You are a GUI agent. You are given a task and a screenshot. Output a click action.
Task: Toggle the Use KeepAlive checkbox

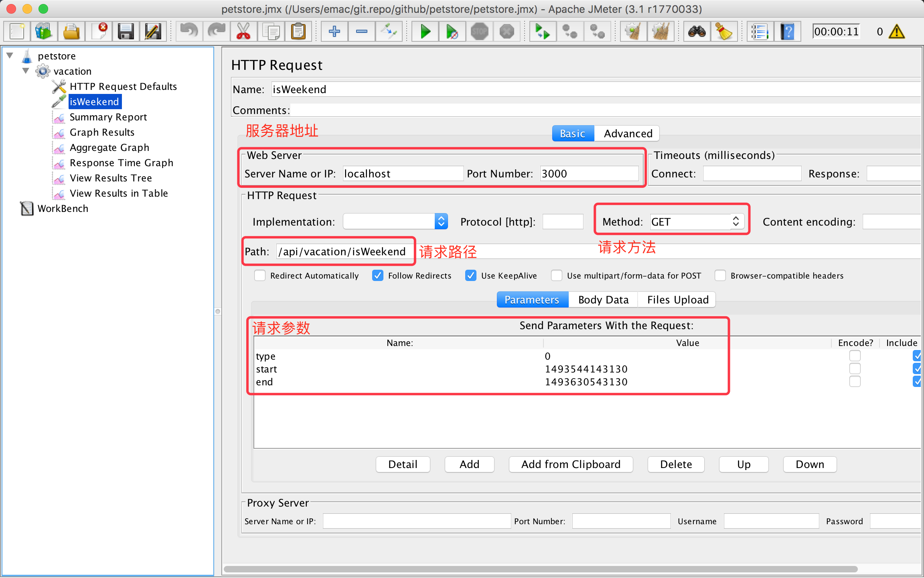pos(471,275)
